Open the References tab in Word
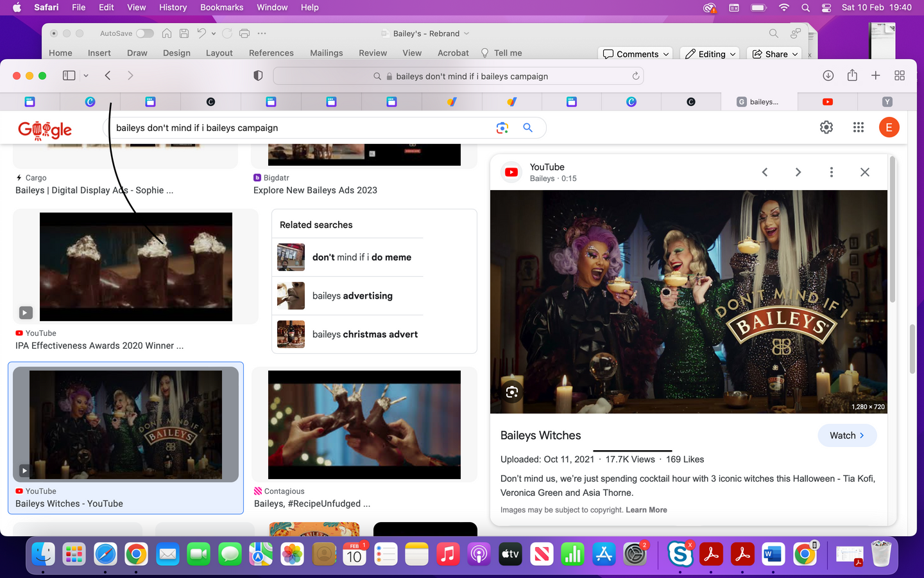Screen dimensions: 924x578 coord(271,53)
